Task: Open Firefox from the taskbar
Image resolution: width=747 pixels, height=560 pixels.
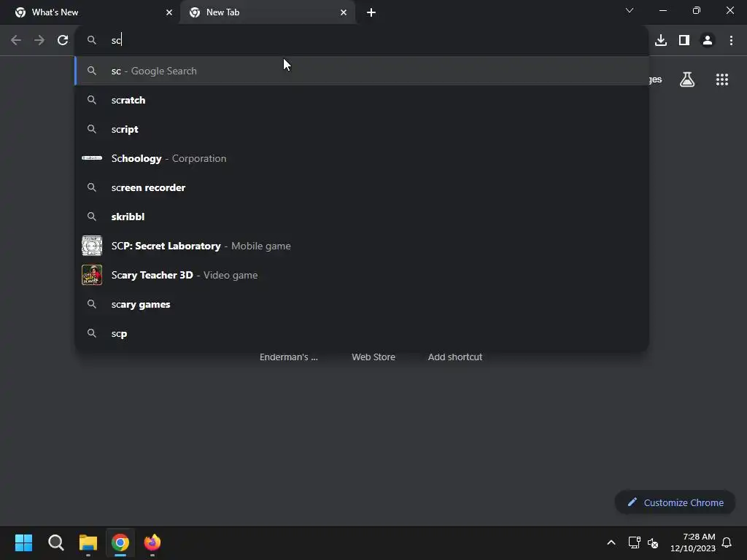Action: pos(152,542)
